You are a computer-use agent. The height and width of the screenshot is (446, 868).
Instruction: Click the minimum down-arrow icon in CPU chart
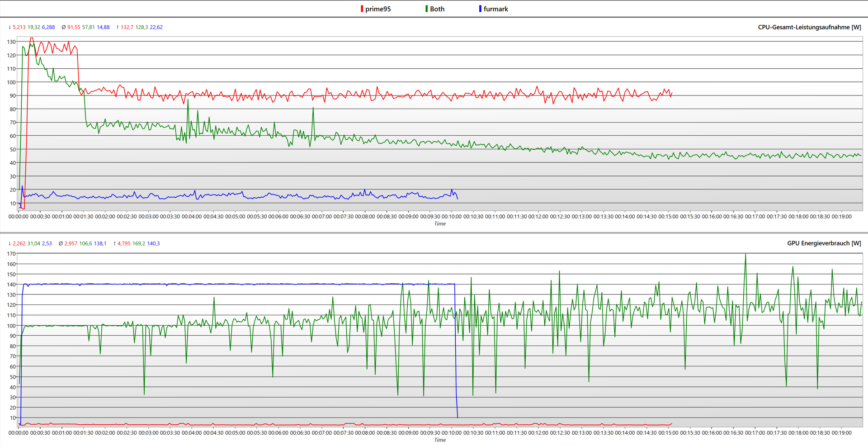tap(9, 28)
